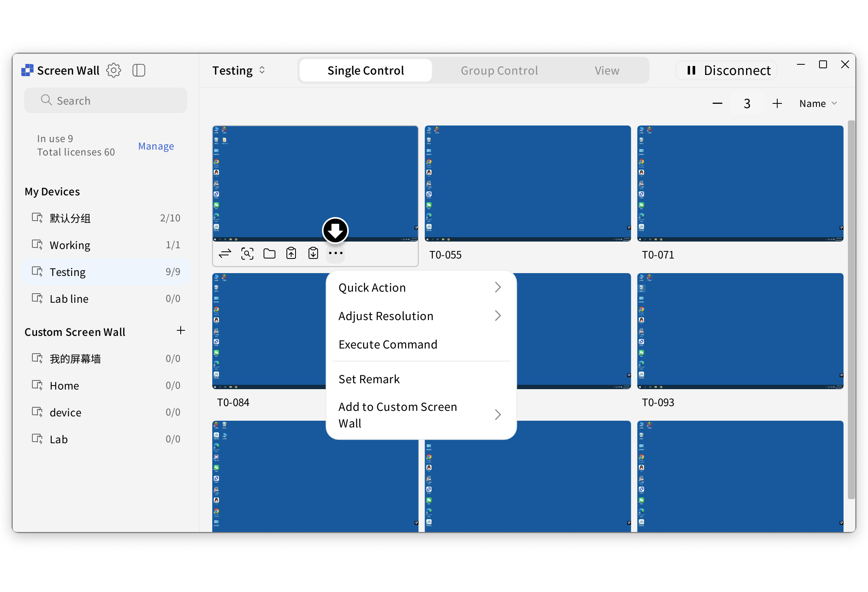Open the Testing group dropdown selector

[239, 71]
